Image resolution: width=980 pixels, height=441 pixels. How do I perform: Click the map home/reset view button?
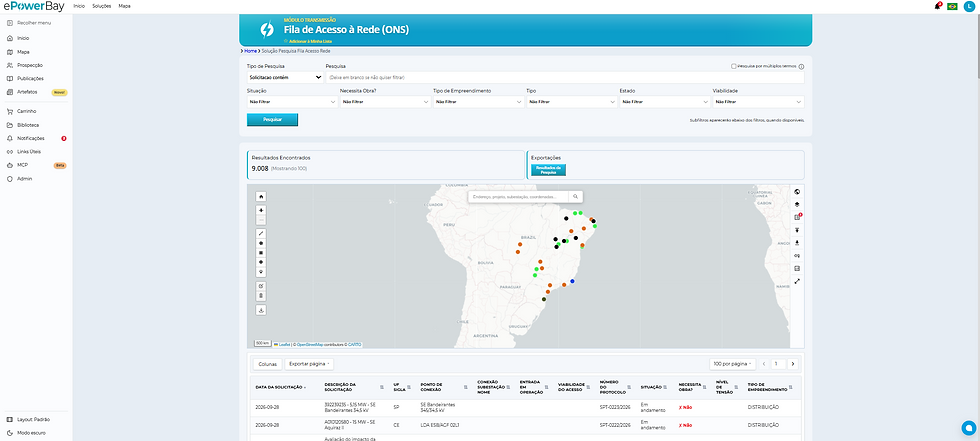[261, 196]
